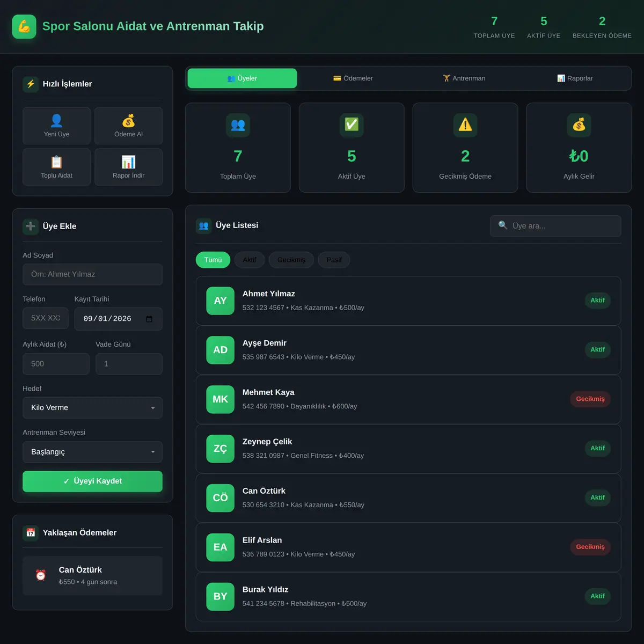Click the money bag icon on Aylık Gelir card
The height and width of the screenshot is (644, 644).
579,125
